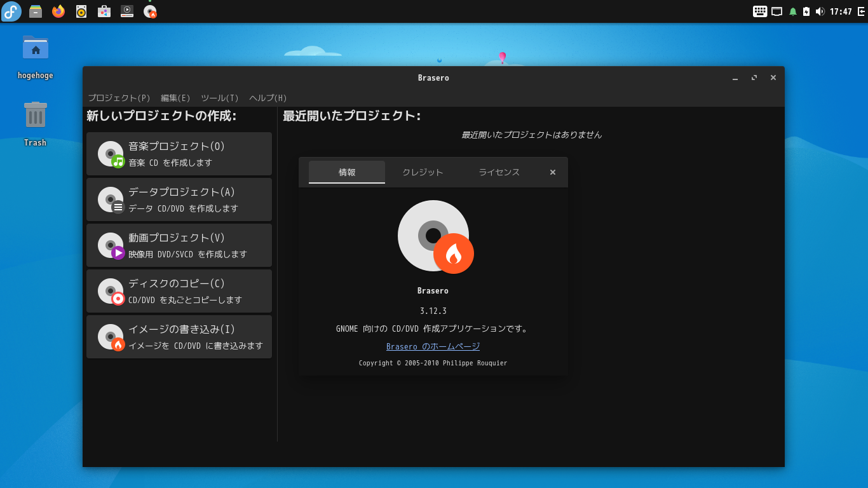Click the logout icon in the panel
Image resolution: width=868 pixels, height=488 pixels.
click(x=861, y=11)
